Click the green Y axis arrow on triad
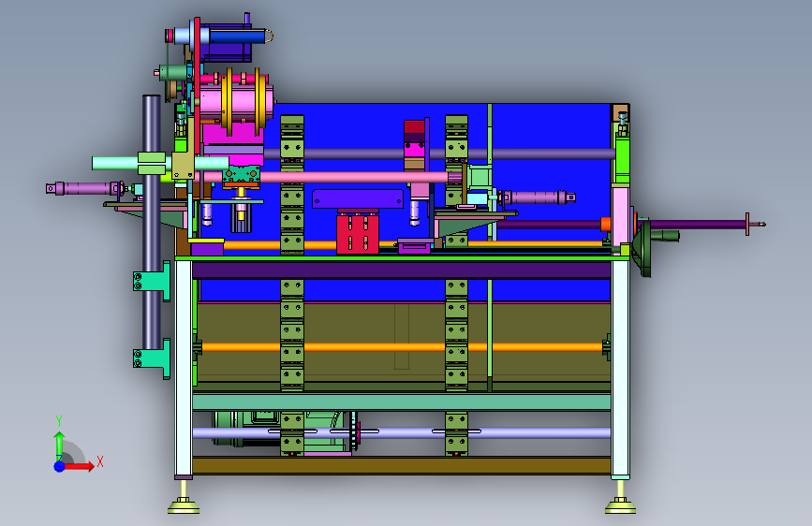This screenshot has height=526, width=812. 59,445
